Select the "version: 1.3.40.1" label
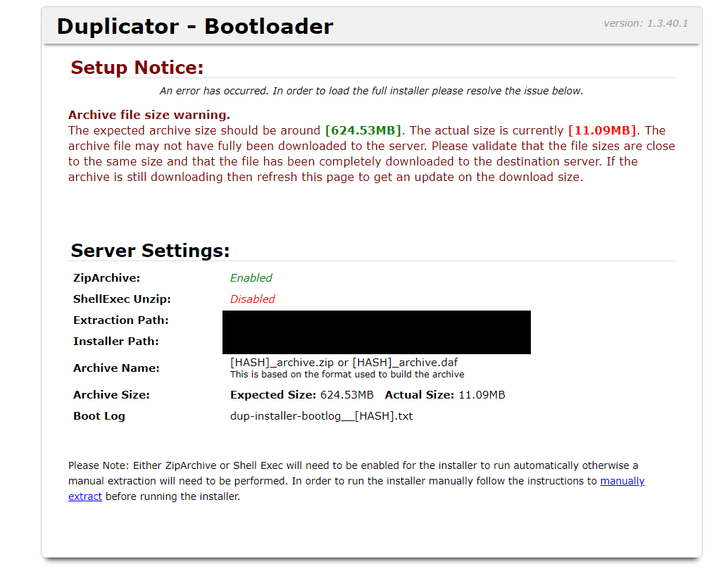Viewport: 728px width, 576px height. pos(646,23)
